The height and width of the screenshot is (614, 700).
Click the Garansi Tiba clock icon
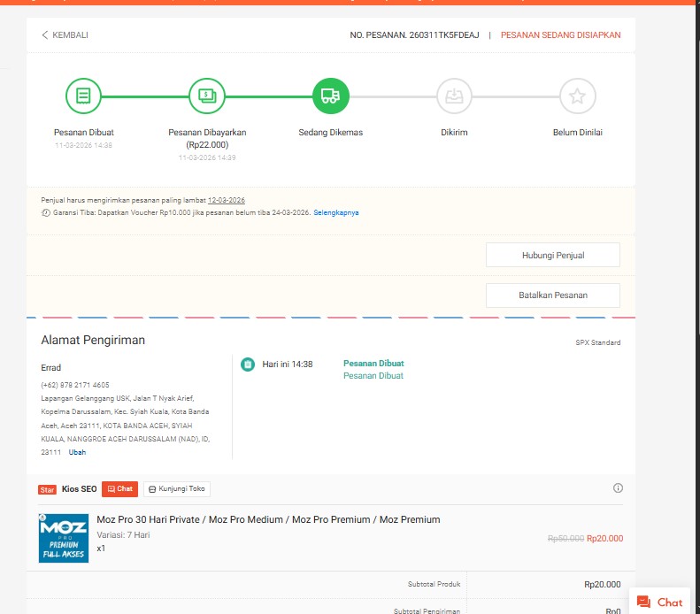point(46,213)
